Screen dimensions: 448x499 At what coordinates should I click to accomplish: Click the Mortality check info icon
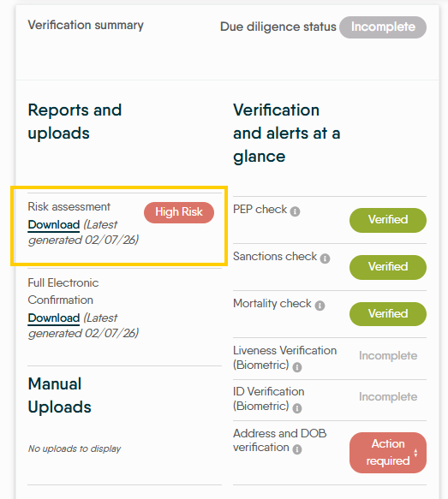pyautogui.click(x=320, y=306)
